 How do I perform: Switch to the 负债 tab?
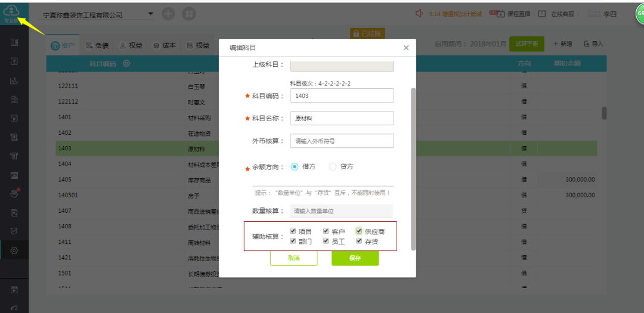point(97,45)
